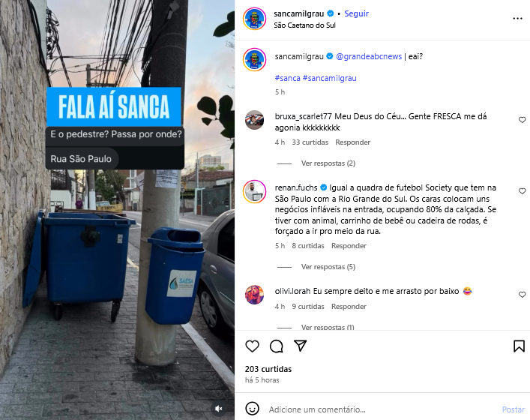Image resolution: width=530 pixels, height=420 pixels.
Task: Open more options three-dots menu
Action: pyautogui.click(x=517, y=19)
